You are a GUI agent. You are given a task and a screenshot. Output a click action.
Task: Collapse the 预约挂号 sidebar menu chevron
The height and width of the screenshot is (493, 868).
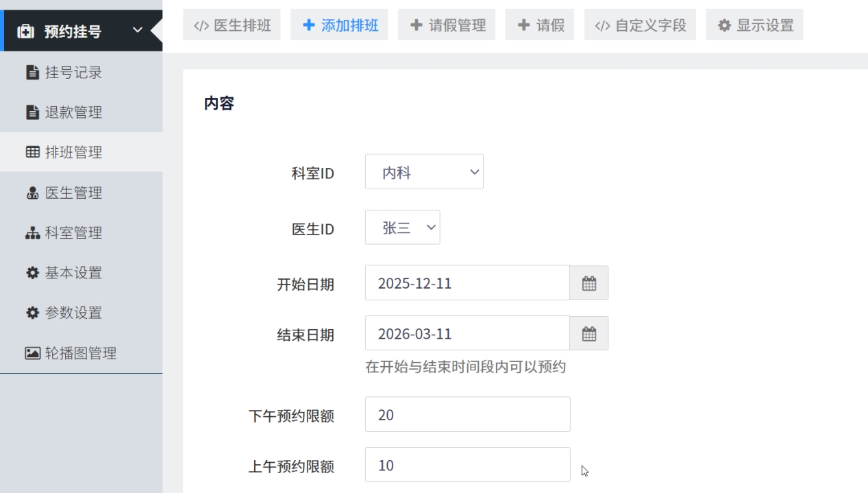137,30
